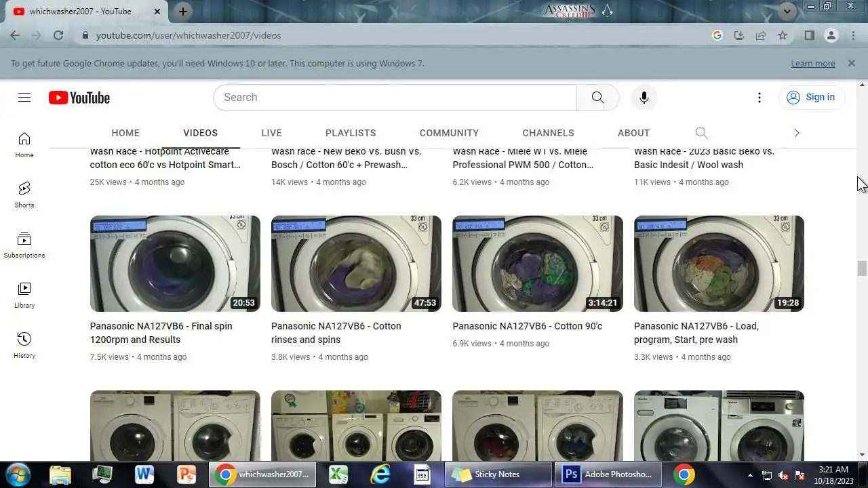Open Panasonic NA127VB6 Final spin video title
The height and width of the screenshot is (488, 868).
[x=161, y=333]
